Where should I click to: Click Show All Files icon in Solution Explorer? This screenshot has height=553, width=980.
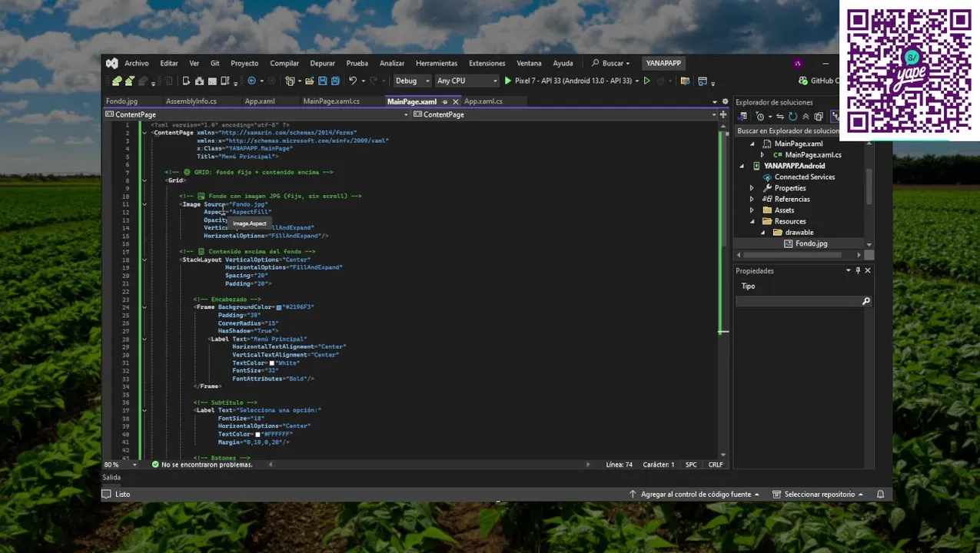click(x=819, y=117)
